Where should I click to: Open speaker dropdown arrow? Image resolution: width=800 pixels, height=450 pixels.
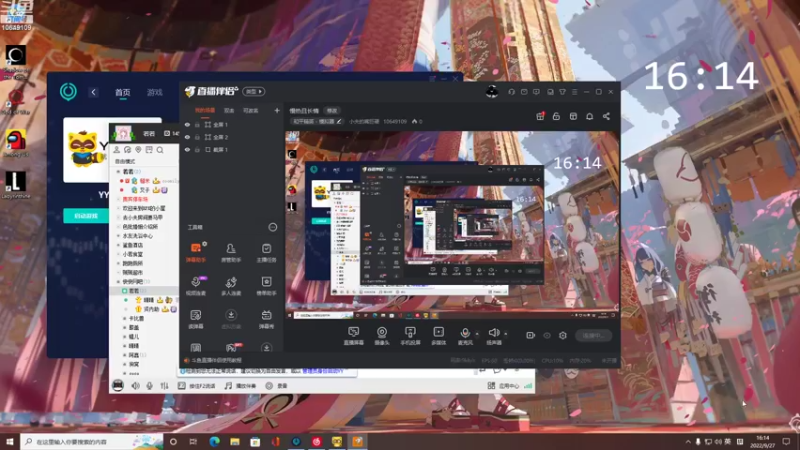tap(506, 334)
